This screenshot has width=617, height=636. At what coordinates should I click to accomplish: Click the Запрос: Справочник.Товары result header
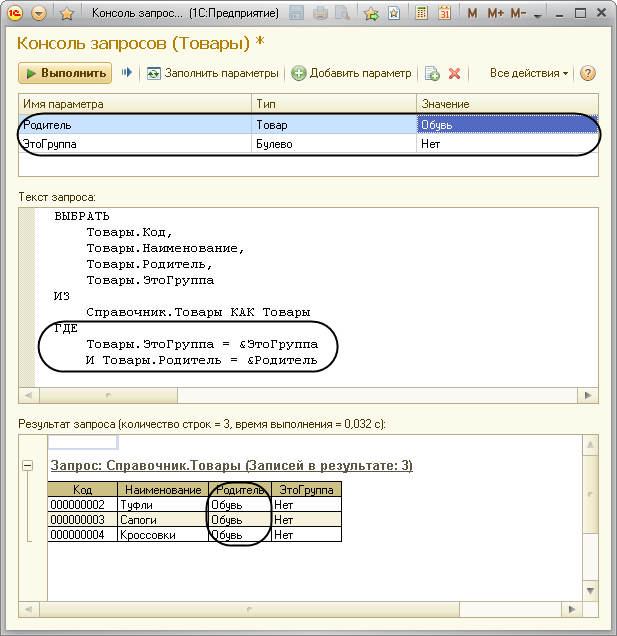232,466
